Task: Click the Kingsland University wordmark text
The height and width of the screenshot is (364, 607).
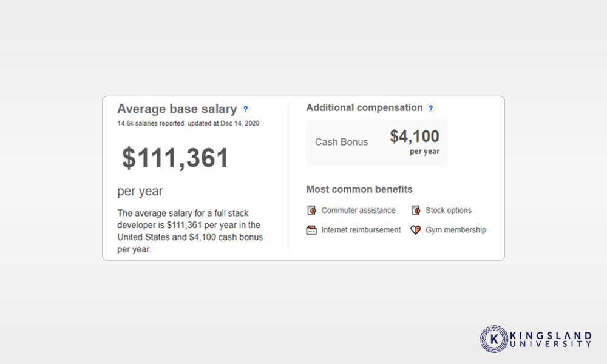Action: 551,339
